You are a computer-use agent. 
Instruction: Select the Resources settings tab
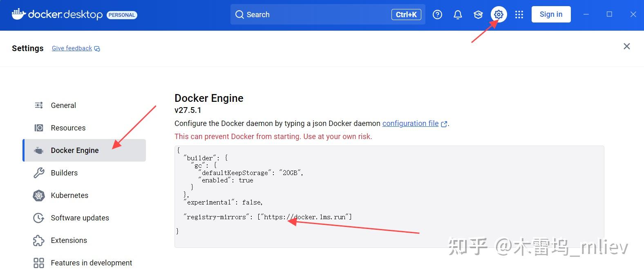[84, 128]
